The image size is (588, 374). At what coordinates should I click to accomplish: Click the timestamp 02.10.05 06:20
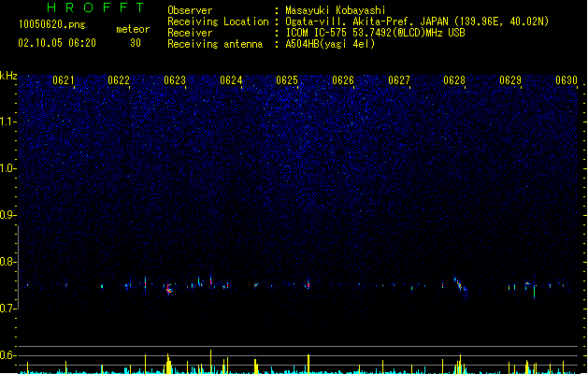[57, 43]
